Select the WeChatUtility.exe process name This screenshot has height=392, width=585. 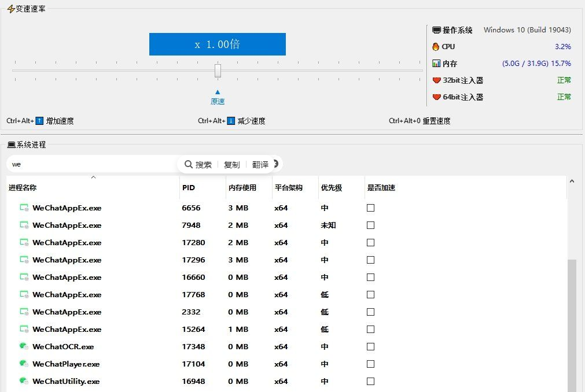66,381
